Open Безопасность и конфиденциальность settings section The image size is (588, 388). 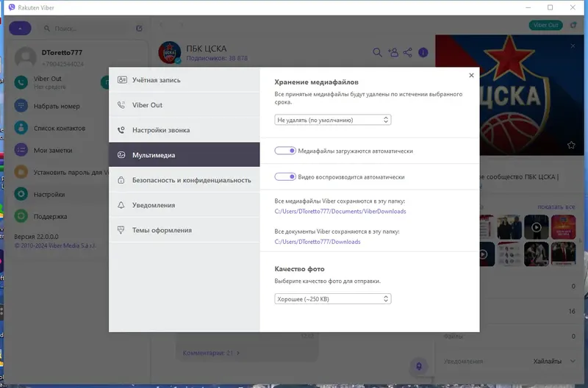coord(184,180)
